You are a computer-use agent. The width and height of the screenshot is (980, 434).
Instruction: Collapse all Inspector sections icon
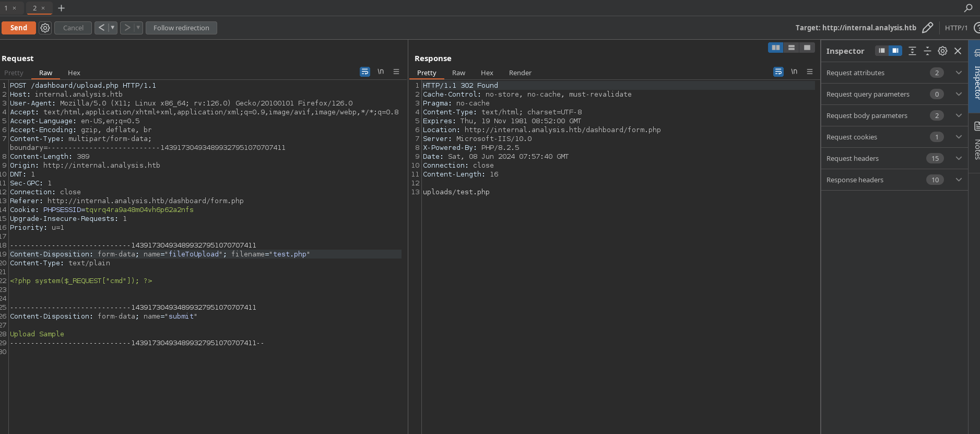[x=927, y=51]
